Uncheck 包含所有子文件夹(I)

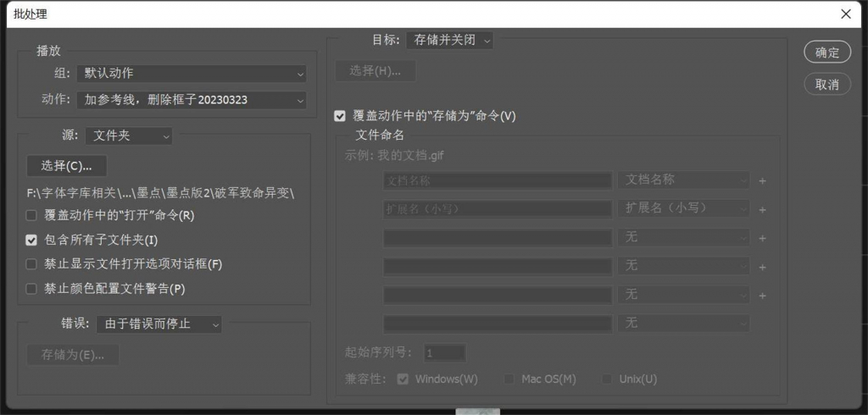click(31, 241)
